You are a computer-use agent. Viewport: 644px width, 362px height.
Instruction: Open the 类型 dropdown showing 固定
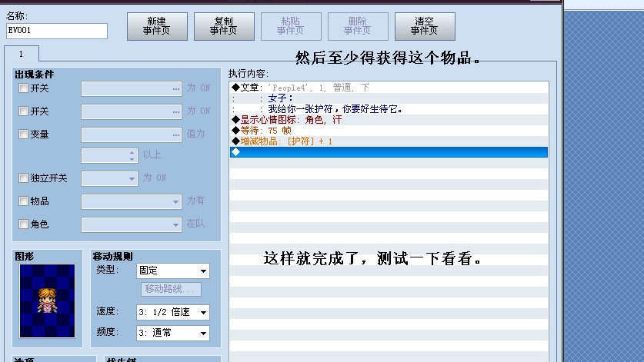173,271
